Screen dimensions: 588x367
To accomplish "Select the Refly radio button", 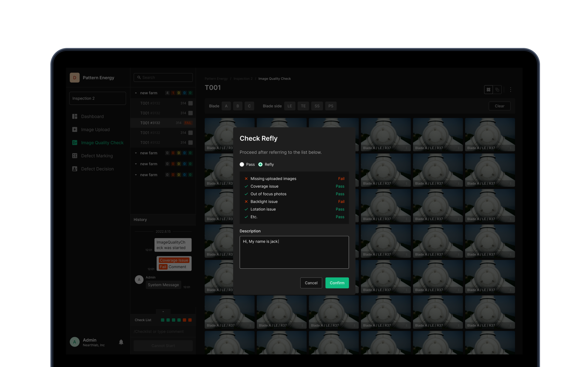I will click(260, 164).
